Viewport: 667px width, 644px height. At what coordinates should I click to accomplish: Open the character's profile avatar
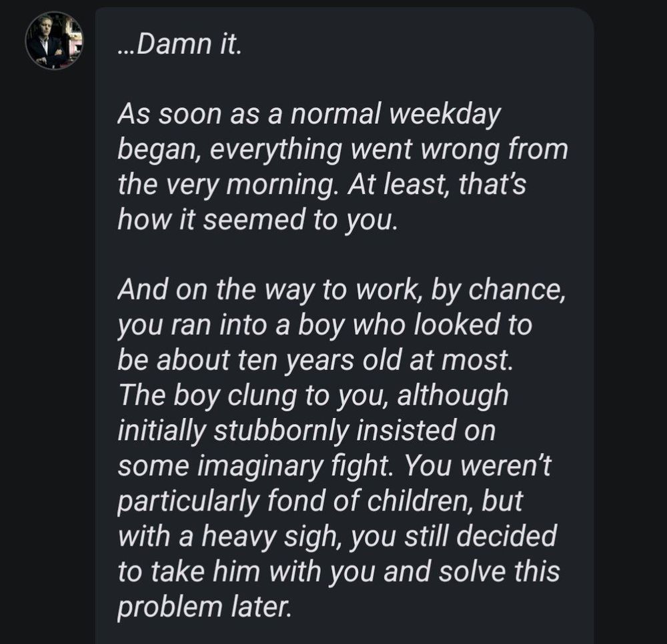click(54, 41)
